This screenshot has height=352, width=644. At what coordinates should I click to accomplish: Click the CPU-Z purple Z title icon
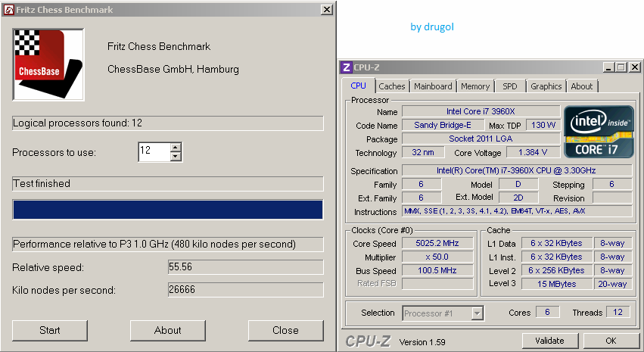pos(347,67)
